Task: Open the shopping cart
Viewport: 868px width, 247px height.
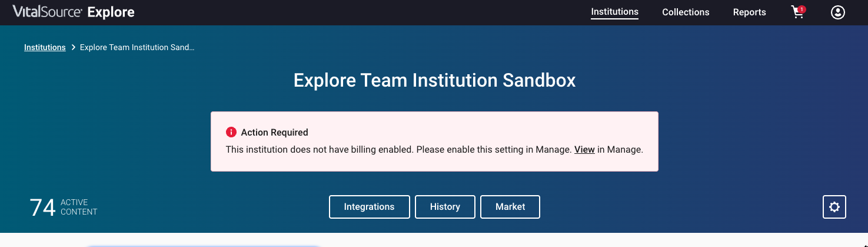Action: pos(797,13)
